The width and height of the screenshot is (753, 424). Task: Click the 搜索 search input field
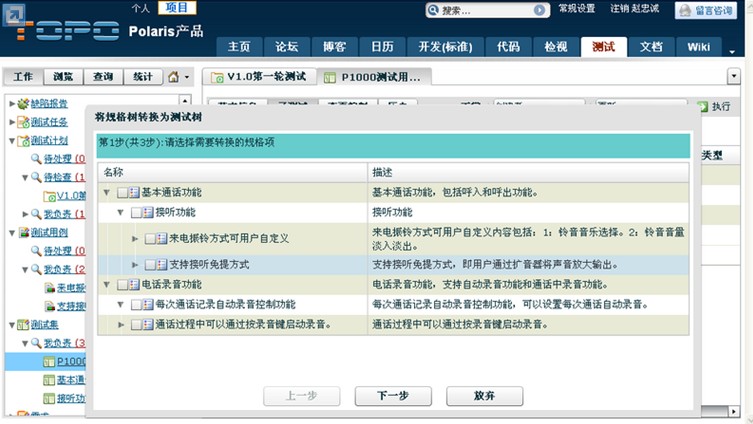[488, 10]
